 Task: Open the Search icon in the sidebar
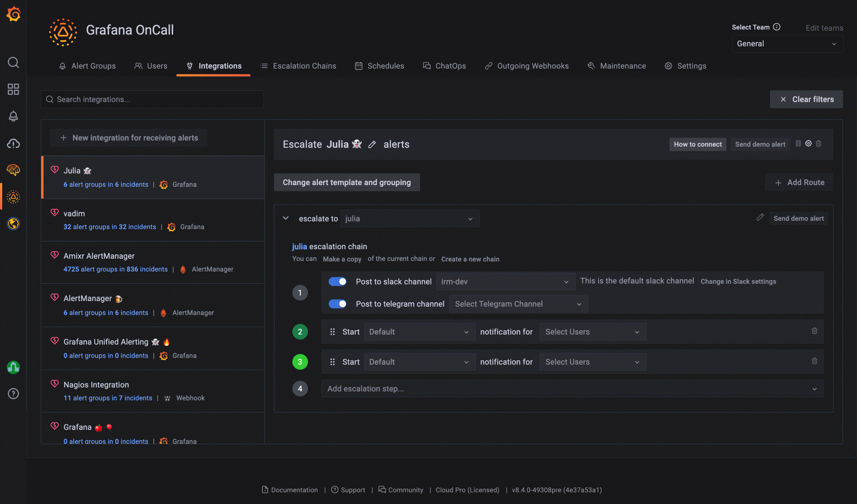[x=13, y=62]
